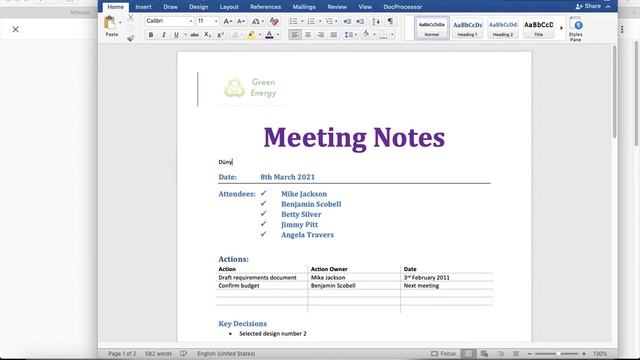Screen dimensions: 640x360
Task: Switch to the Mailings tab
Action: [304, 7]
